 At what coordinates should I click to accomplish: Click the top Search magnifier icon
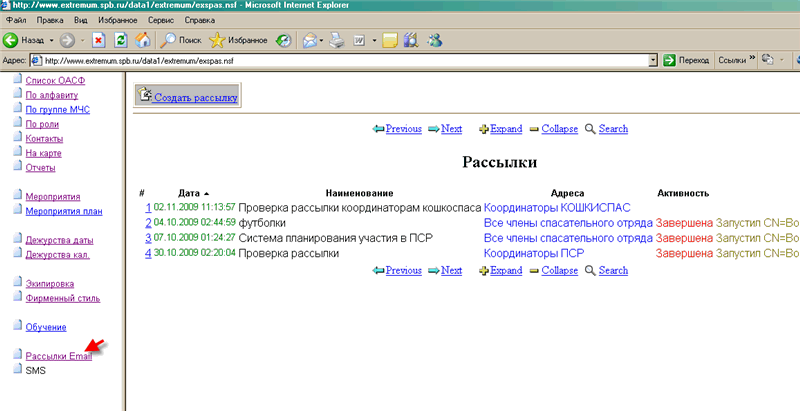pos(590,129)
